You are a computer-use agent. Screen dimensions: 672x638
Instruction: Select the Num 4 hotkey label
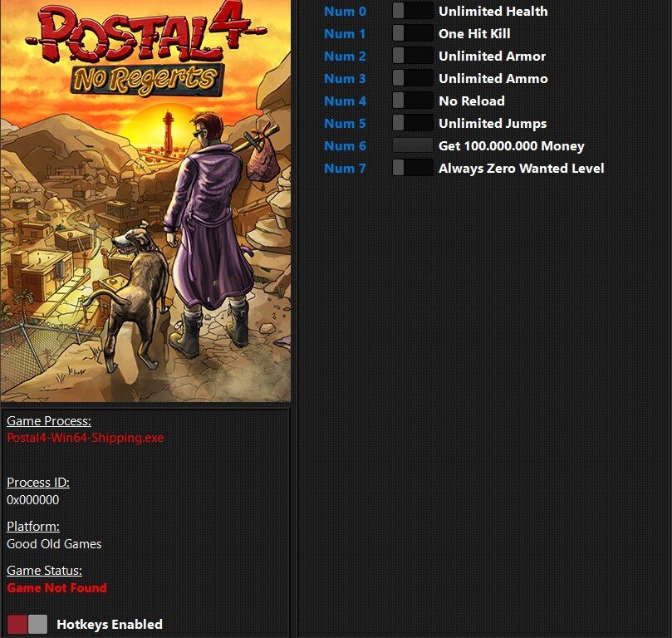pos(345,101)
